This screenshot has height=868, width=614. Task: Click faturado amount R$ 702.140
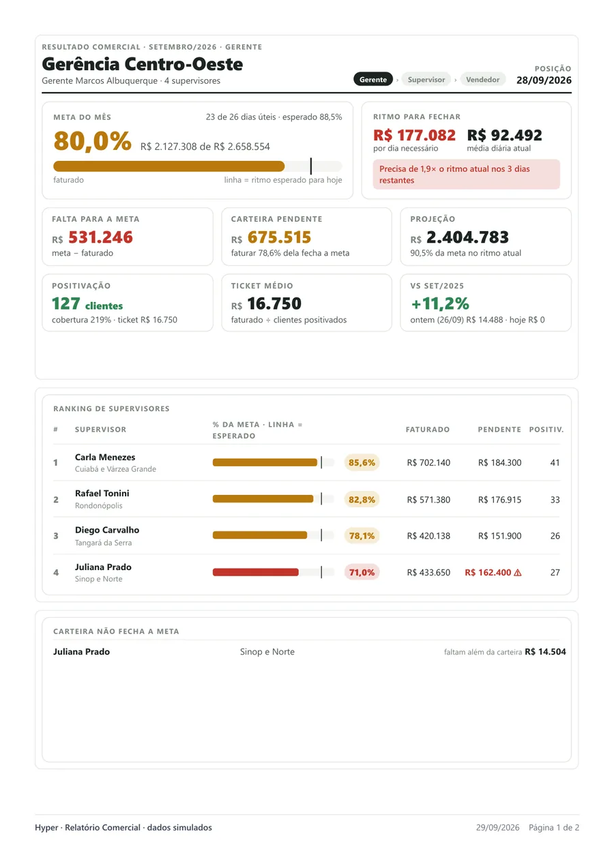(428, 462)
